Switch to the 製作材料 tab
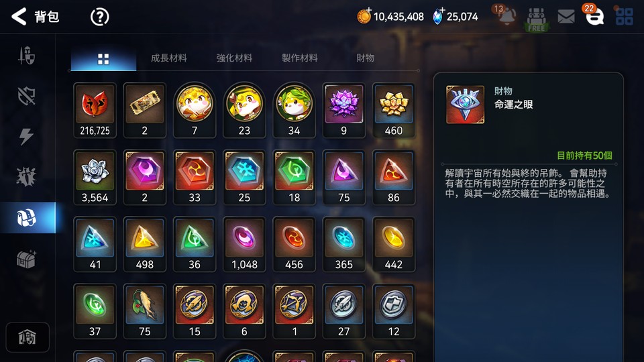 point(299,58)
